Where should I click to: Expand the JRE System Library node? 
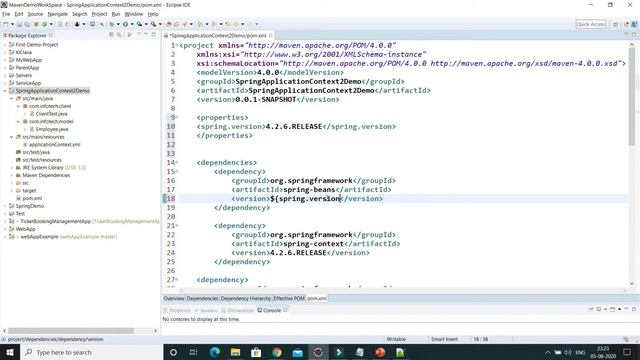pyautogui.click(x=12, y=167)
